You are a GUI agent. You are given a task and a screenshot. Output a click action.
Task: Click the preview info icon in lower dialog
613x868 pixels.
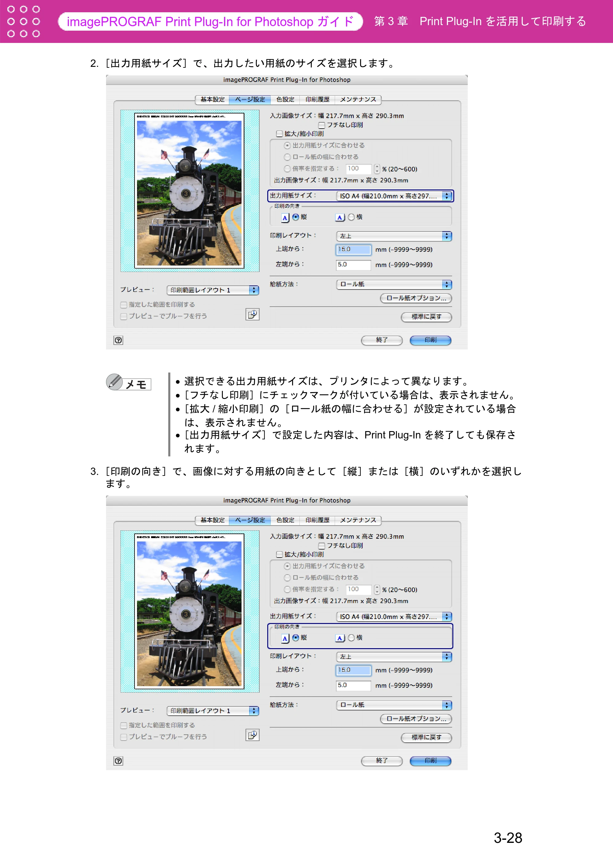point(253,735)
